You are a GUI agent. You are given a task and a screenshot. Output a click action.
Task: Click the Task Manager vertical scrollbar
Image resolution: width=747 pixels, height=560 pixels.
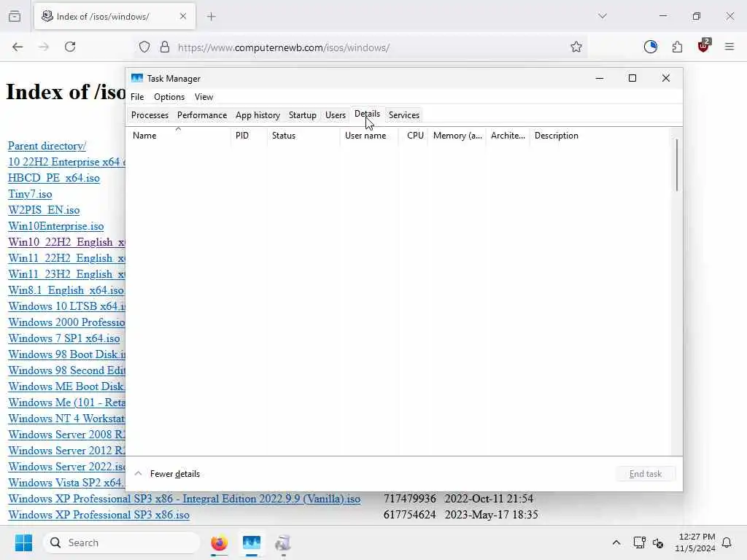pos(676,165)
